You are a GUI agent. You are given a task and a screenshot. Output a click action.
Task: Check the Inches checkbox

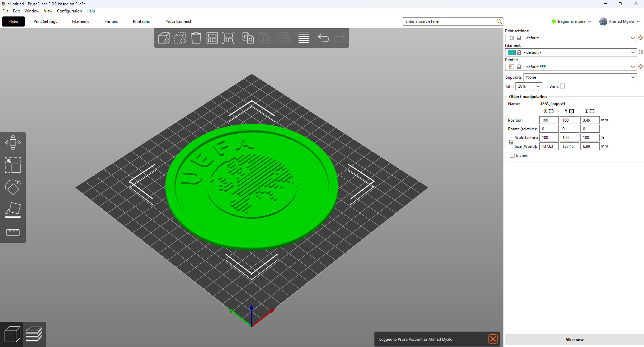click(x=512, y=155)
